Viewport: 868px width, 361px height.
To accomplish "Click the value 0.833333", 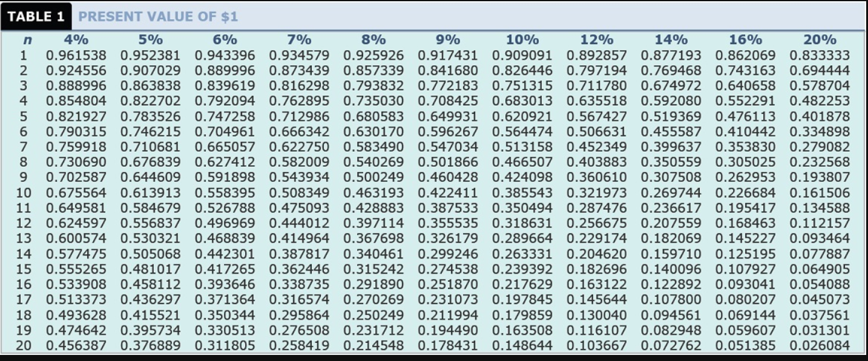I will point(820,55).
